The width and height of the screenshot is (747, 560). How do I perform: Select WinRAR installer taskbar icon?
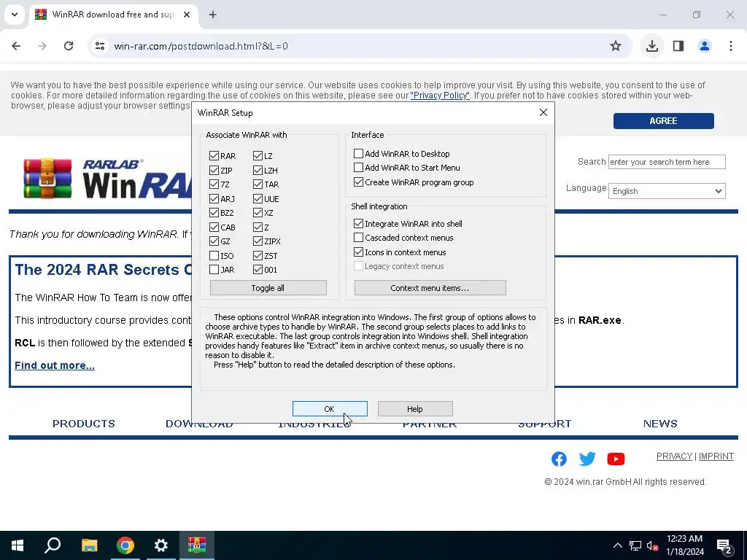197,545
